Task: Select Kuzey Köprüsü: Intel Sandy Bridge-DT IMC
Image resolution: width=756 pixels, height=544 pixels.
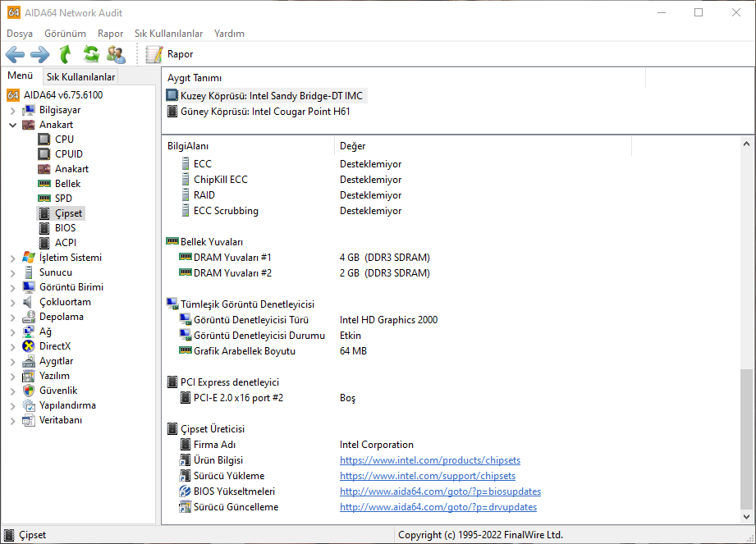Action: [271, 95]
